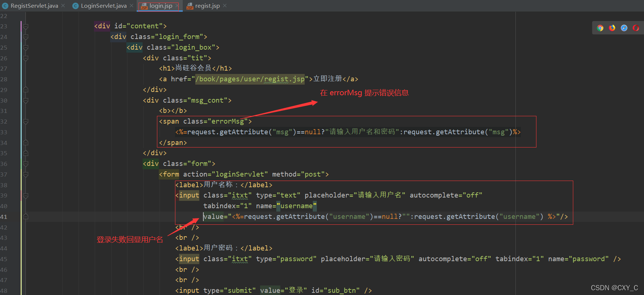Click line number 41 in the gutter
The image size is (644, 295).
click(4, 217)
